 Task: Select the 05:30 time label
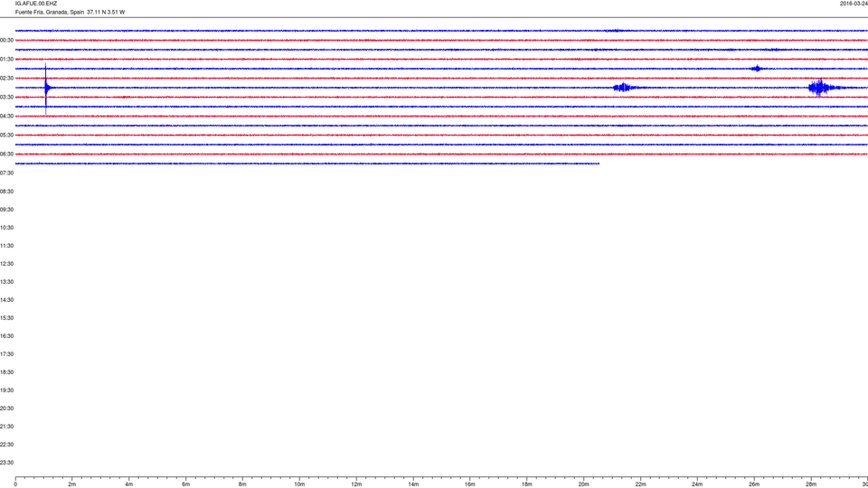(x=6, y=135)
